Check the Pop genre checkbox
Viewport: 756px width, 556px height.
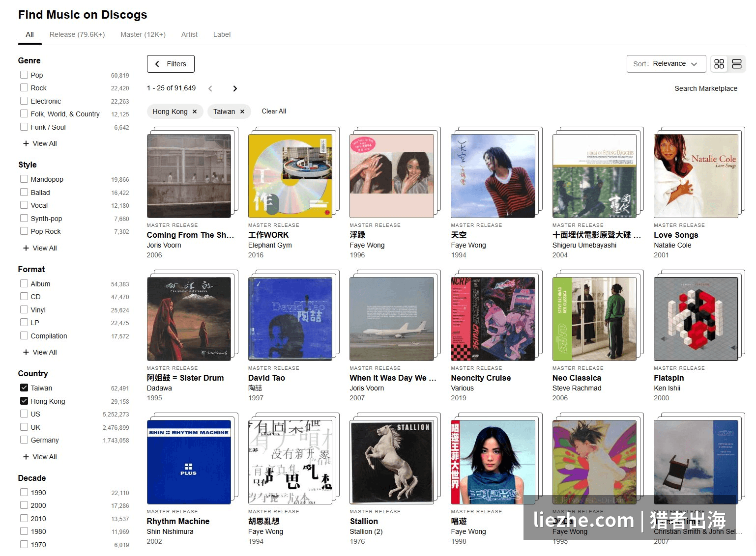[x=24, y=75]
